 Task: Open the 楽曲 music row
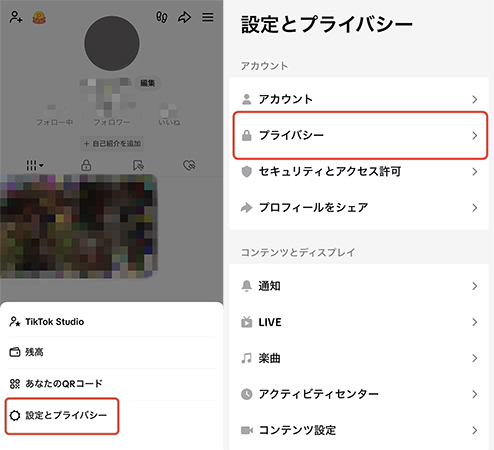[x=359, y=358]
